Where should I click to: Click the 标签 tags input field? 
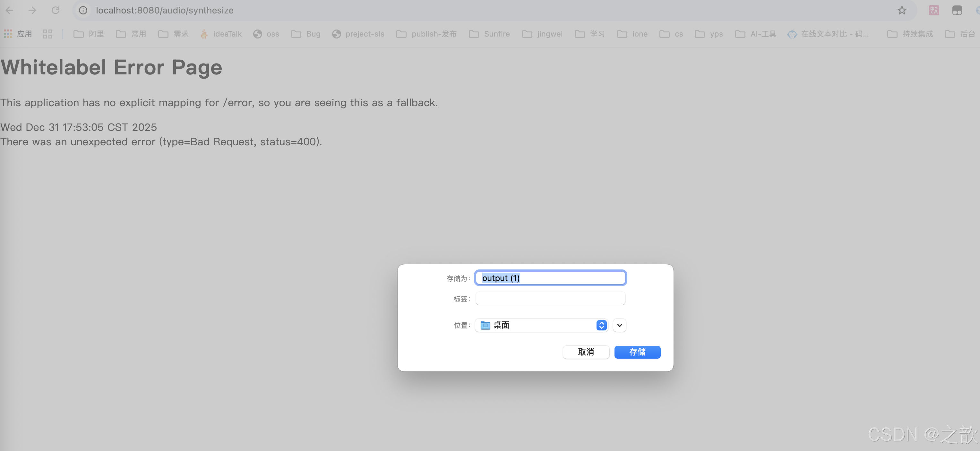coord(550,299)
